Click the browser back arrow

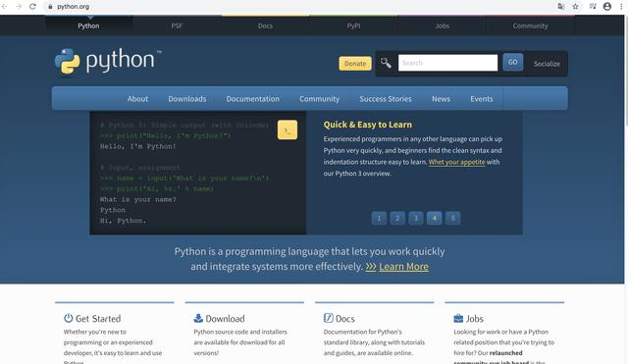[x=5, y=7]
